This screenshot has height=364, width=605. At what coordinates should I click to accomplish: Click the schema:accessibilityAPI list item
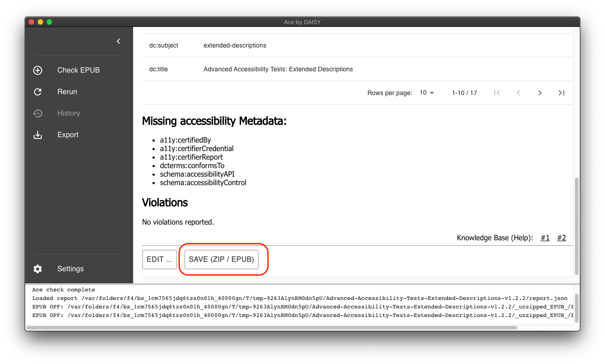(197, 174)
